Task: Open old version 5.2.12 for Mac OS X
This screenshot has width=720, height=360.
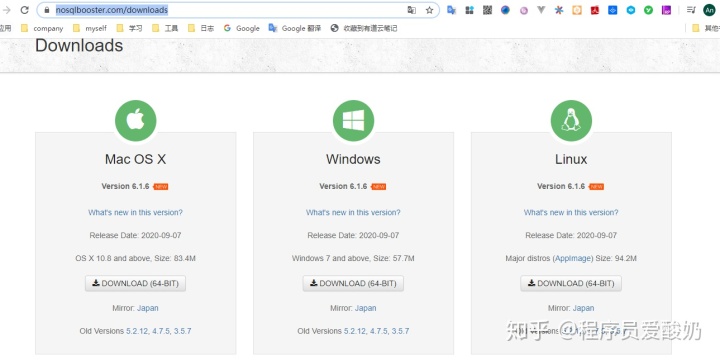Action: 137,331
